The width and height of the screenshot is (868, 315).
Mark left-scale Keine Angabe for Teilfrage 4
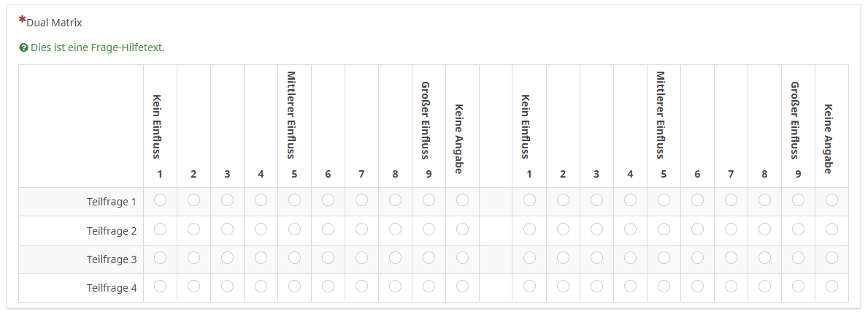(x=462, y=286)
